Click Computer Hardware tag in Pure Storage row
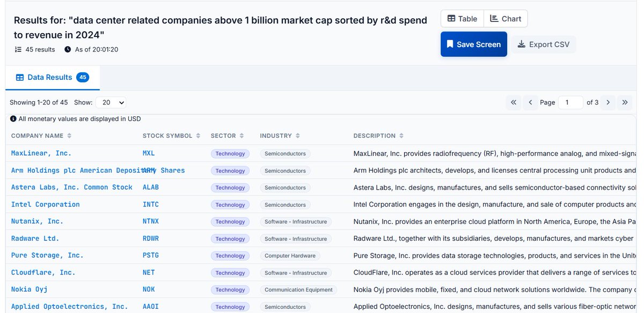Viewport: 644px width, 313px height. (290, 256)
